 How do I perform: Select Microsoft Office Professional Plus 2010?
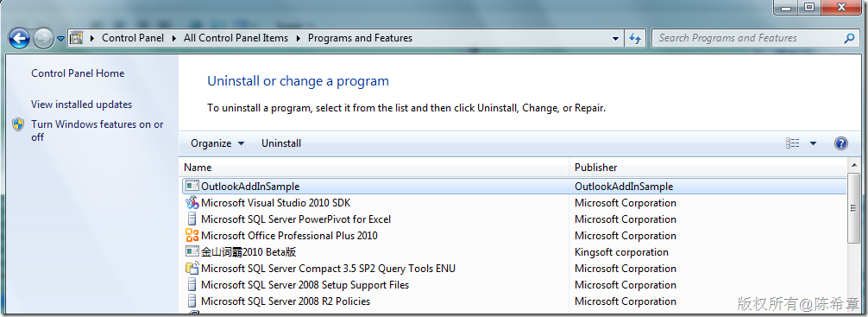point(289,236)
